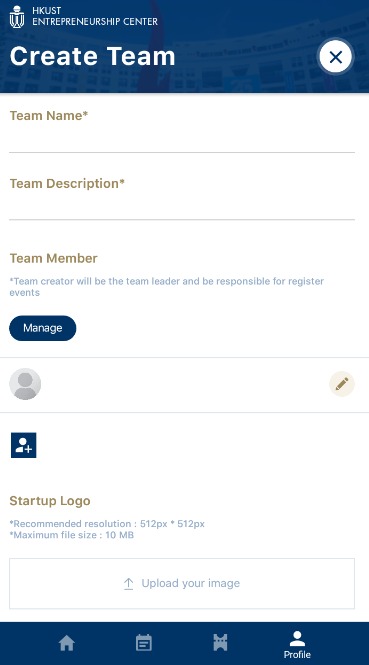Focus the Team Name input field
The image size is (369, 665).
click(x=182, y=140)
